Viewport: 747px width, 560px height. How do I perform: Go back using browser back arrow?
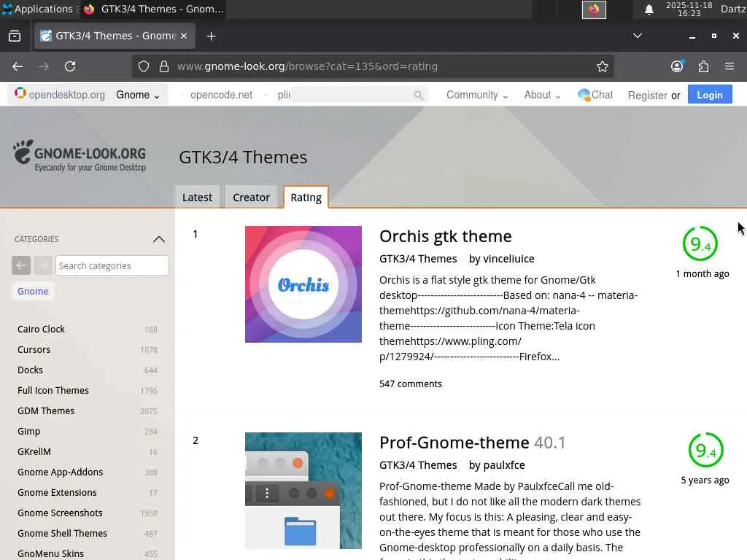(18, 66)
